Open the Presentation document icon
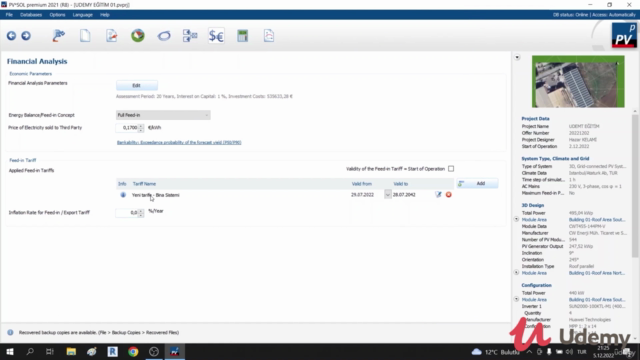The image size is (640, 360). click(269, 36)
